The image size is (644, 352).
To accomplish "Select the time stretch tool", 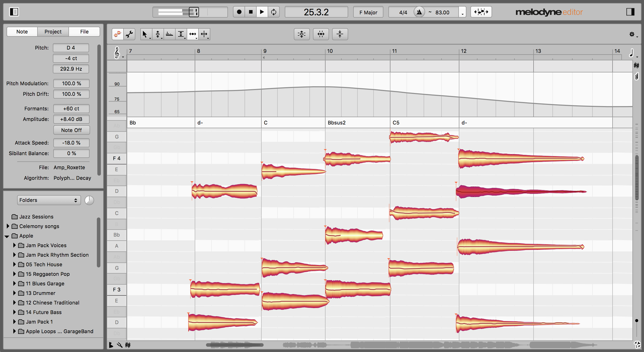I will [193, 33].
